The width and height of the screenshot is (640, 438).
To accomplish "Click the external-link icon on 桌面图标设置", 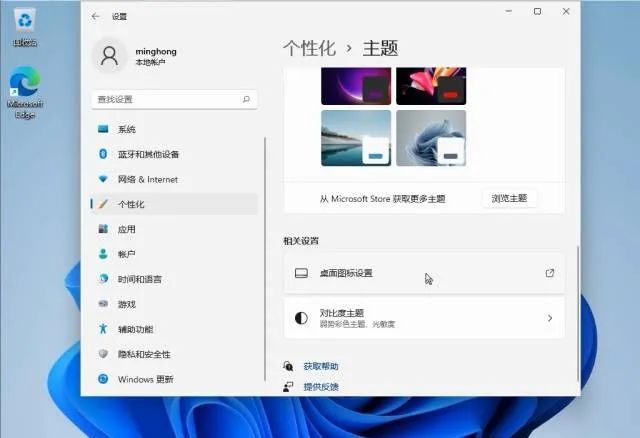I will [x=550, y=273].
